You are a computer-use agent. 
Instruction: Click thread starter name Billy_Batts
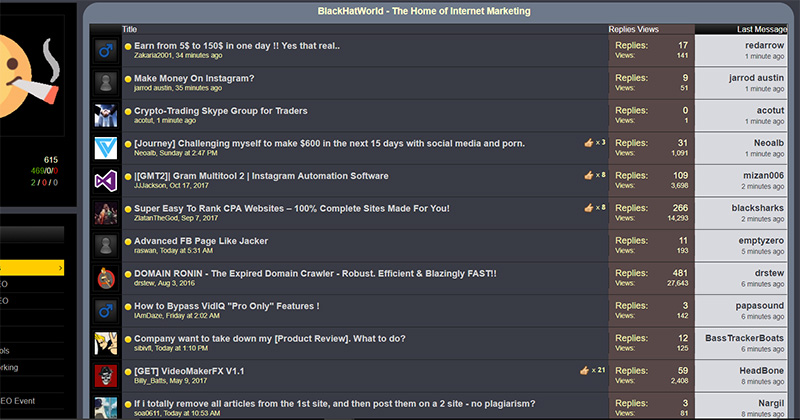(150, 381)
